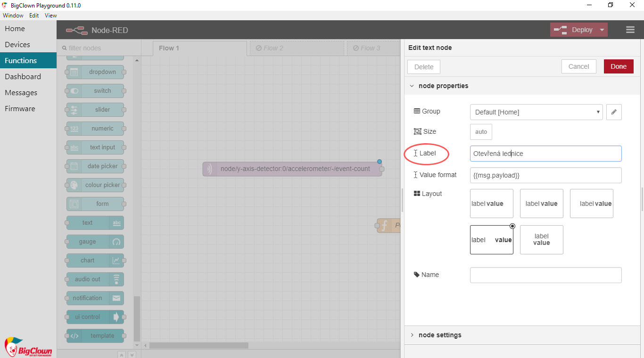644x358 pixels.
Task: Open Deploy options dropdown arrow
Action: pos(602,30)
